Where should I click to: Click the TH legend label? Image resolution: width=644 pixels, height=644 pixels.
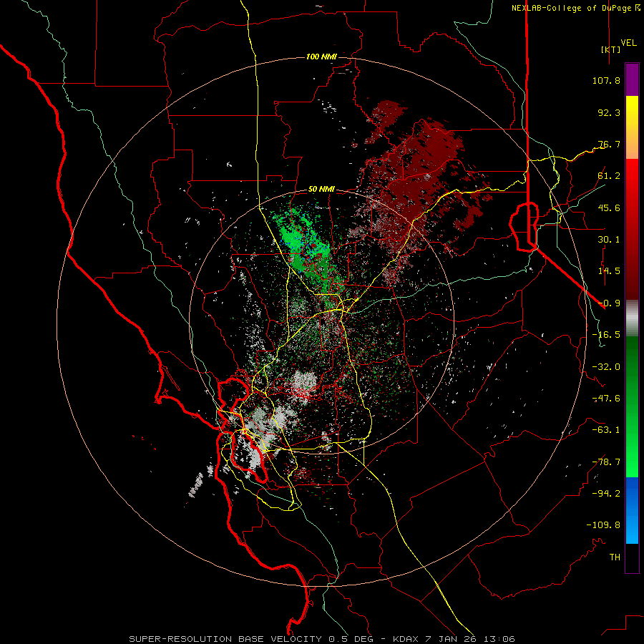click(x=615, y=557)
